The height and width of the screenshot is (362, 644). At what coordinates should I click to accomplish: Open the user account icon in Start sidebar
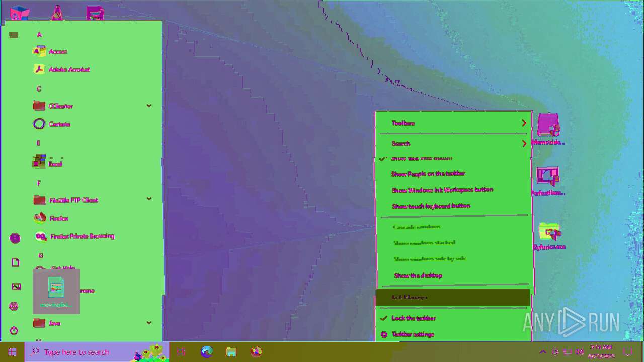[15, 238]
